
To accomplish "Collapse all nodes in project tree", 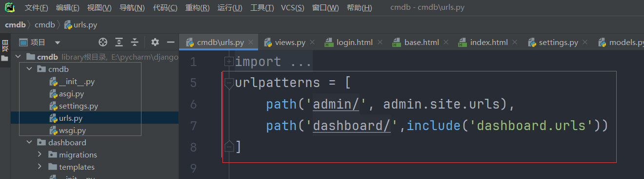I will pos(135,42).
